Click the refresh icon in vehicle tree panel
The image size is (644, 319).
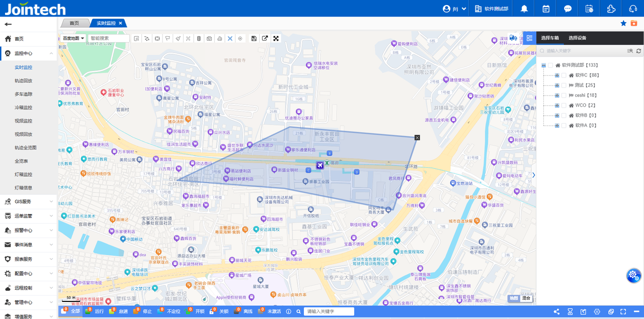[x=638, y=51]
